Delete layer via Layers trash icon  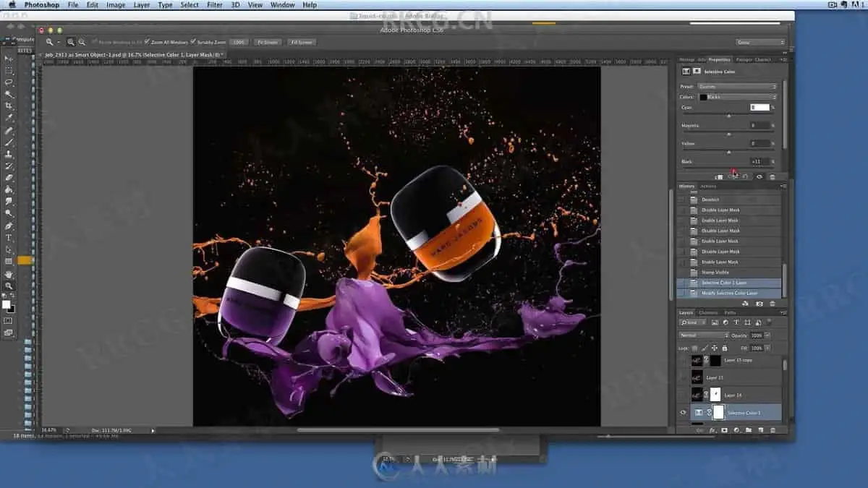pyautogui.click(x=773, y=430)
